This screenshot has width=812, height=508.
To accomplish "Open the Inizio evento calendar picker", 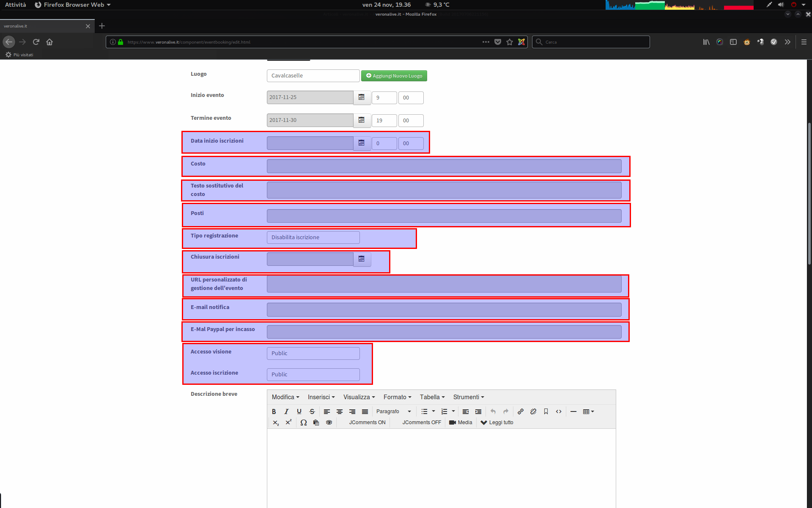I will click(362, 97).
